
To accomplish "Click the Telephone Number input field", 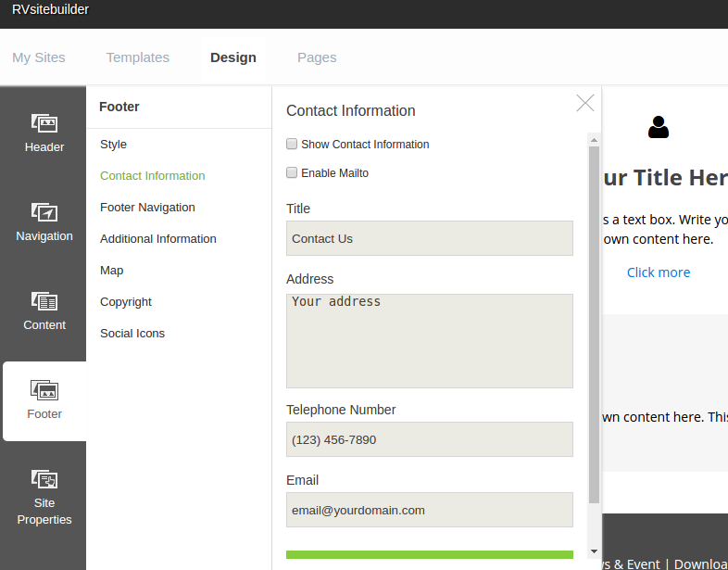I will tap(429, 439).
